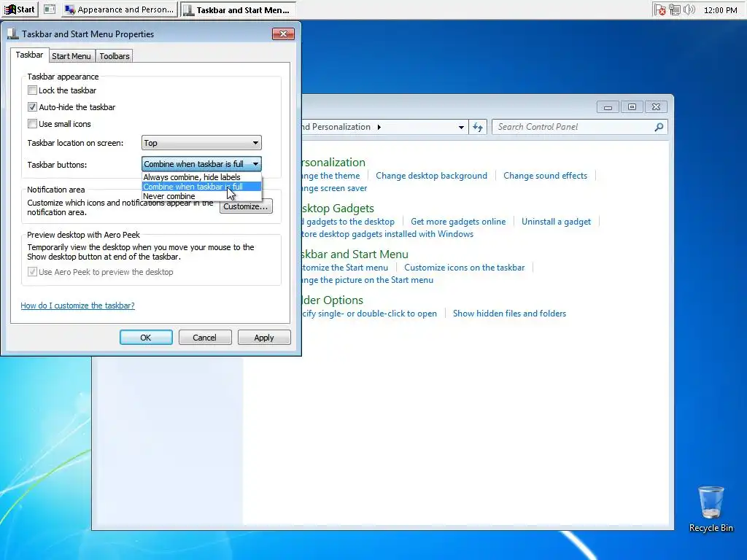Uncheck Auto-hide the taskbar
Screen dimensions: 747x560
click(x=32, y=106)
